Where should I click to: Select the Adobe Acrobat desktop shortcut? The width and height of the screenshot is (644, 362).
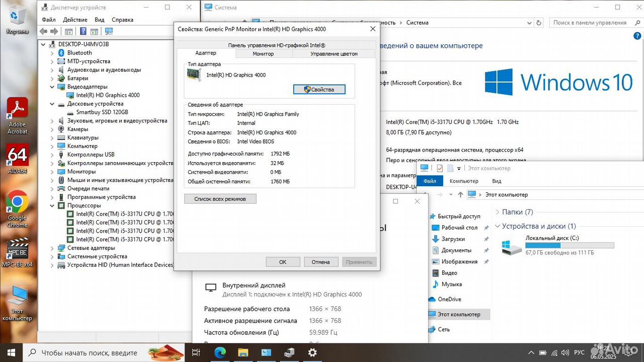(17, 116)
